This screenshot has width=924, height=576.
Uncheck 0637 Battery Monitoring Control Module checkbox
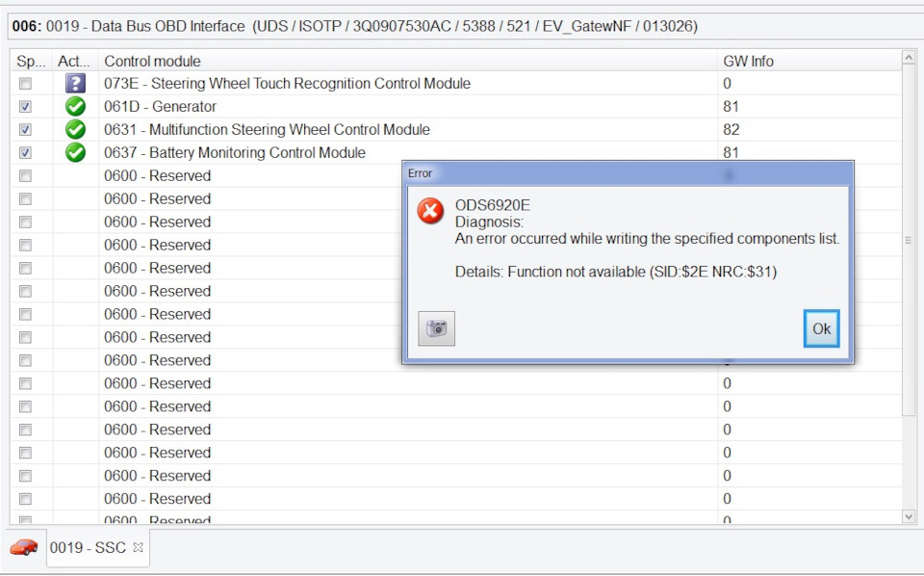pos(25,153)
